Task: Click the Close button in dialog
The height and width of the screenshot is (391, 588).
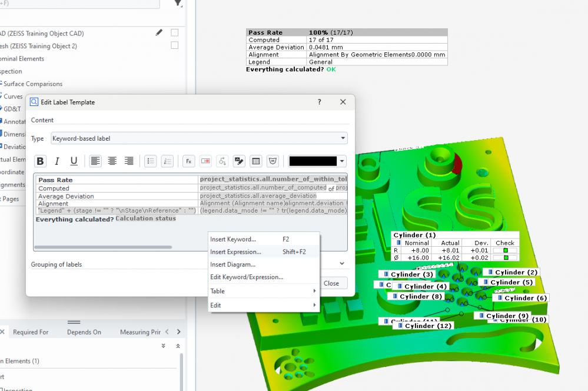Action: pos(331,283)
